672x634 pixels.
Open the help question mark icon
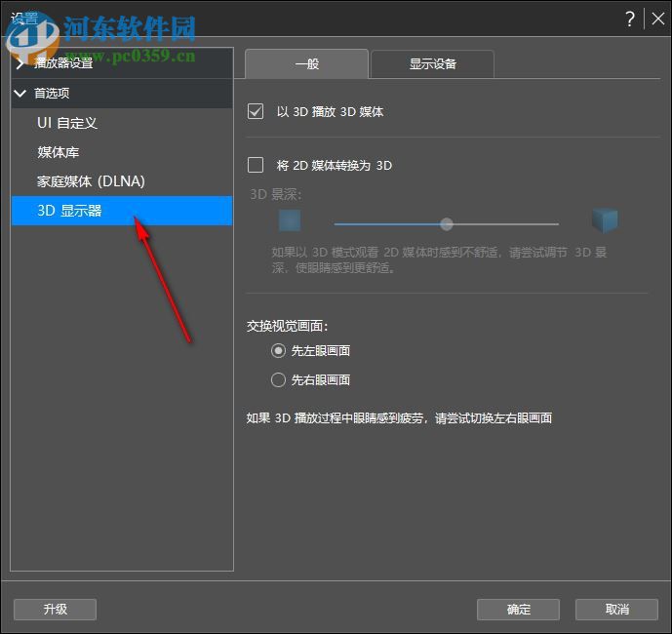click(629, 19)
